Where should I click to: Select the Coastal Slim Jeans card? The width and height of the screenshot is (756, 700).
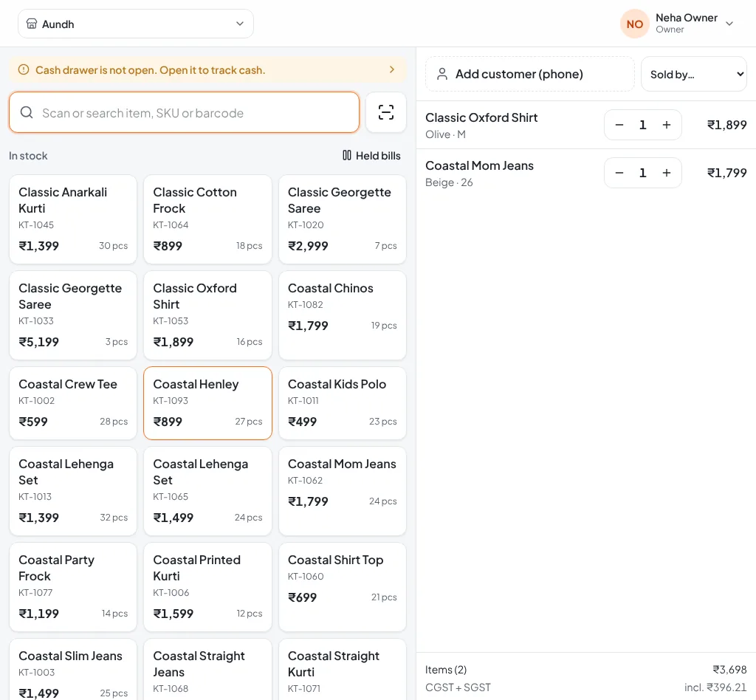pos(73,670)
